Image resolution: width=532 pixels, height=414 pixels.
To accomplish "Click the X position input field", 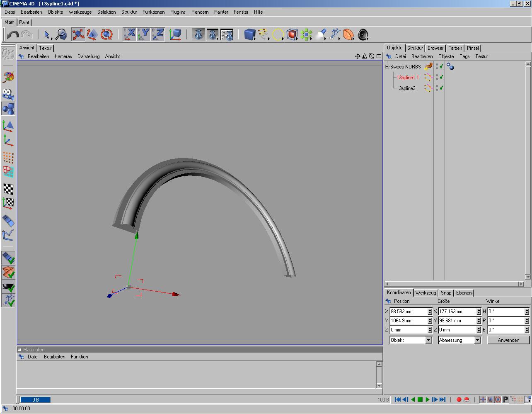I will click(x=408, y=312).
